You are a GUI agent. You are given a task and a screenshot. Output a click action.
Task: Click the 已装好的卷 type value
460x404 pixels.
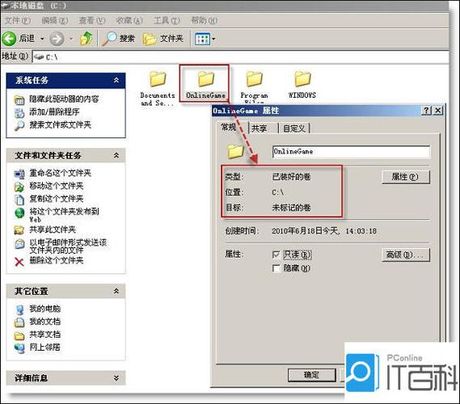coord(291,177)
